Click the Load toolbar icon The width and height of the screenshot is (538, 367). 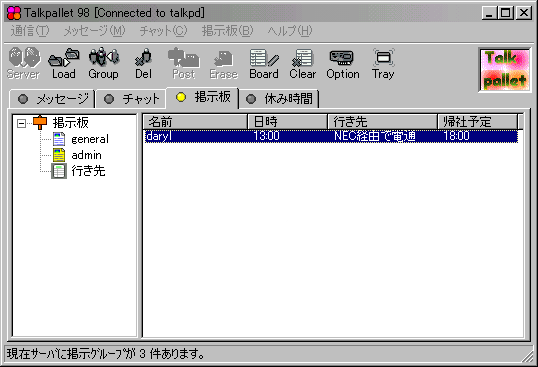point(64,64)
